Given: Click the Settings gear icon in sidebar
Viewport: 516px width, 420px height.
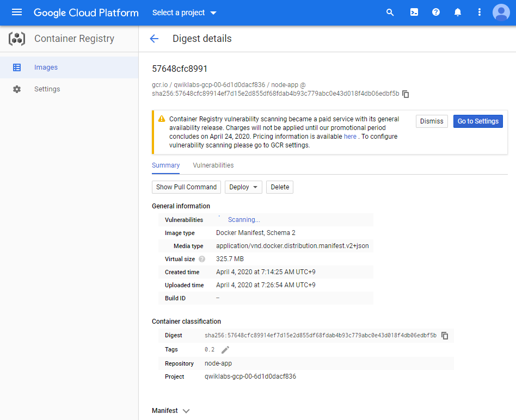Looking at the screenshot, I should pos(17,89).
